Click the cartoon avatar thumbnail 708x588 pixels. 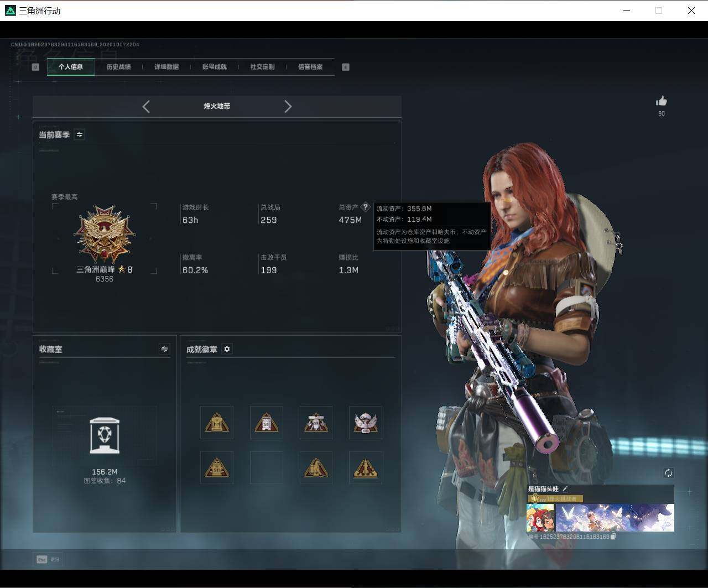(540, 518)
